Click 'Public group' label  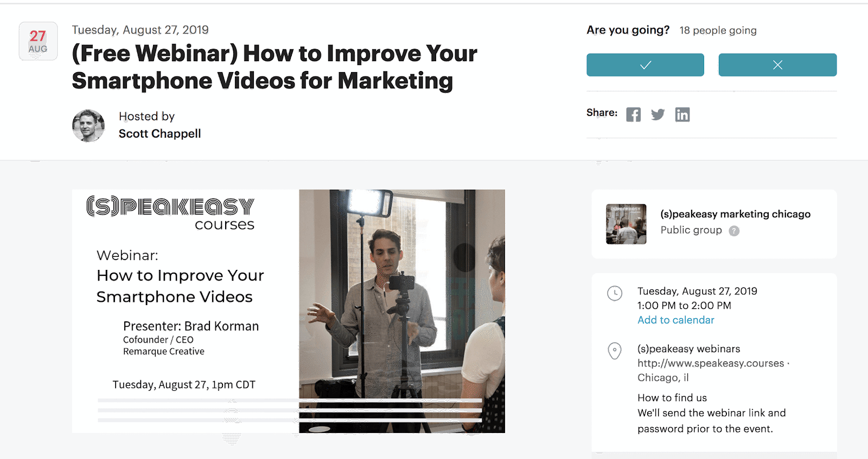691,230
